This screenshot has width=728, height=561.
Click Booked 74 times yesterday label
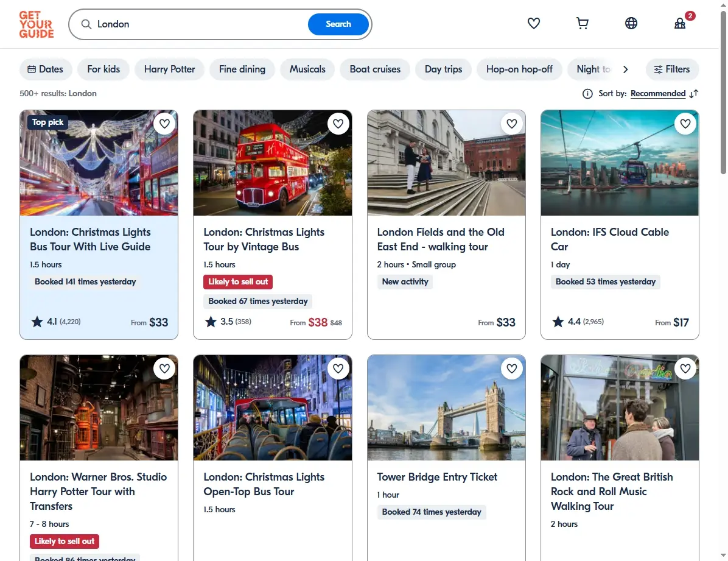click(x=432, y=512)
